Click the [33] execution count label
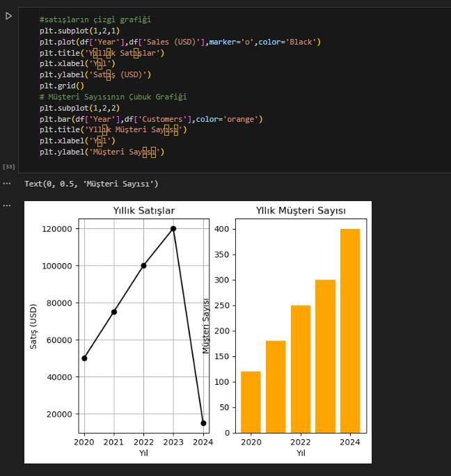The image size is (451, 476). (9, 166)
